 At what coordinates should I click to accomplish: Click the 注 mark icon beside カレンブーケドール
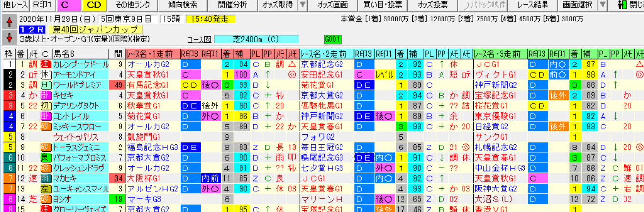45,64
